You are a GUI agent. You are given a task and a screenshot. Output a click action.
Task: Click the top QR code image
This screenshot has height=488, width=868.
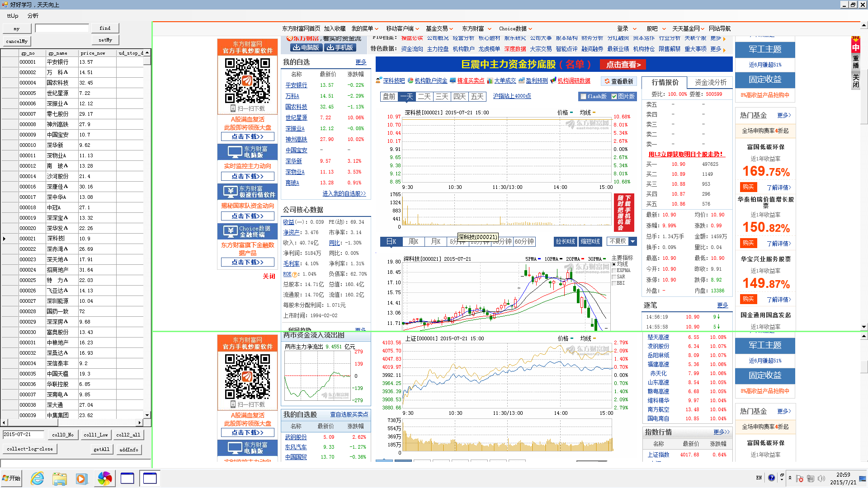tap(248, 80)
